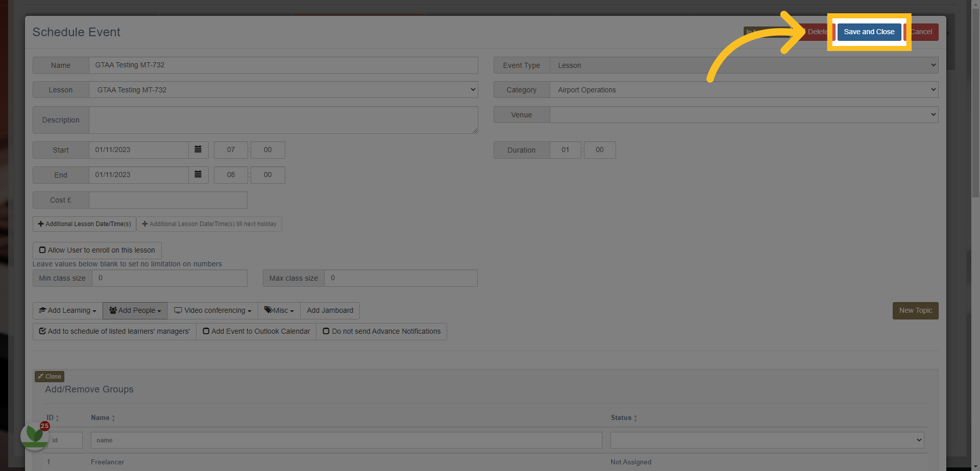Click the End minutes field
This screenshot has width=980, height=471.
click(x=268, y=175)
